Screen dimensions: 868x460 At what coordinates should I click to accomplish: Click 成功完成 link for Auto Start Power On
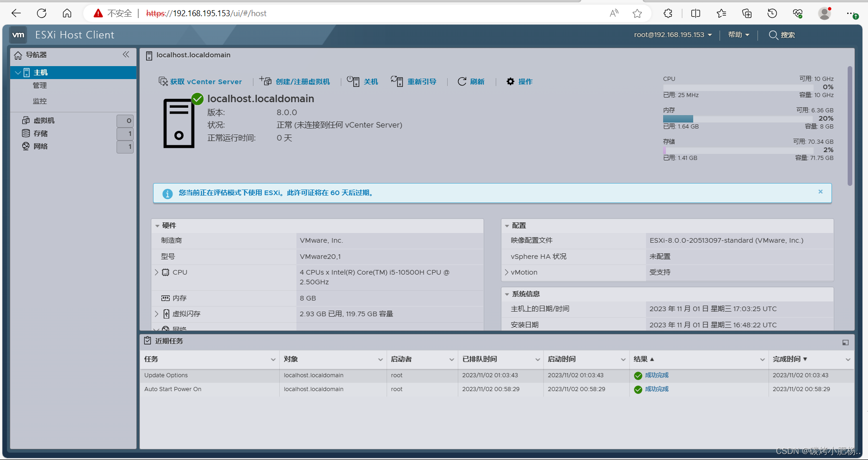click(x=657, y=389)
